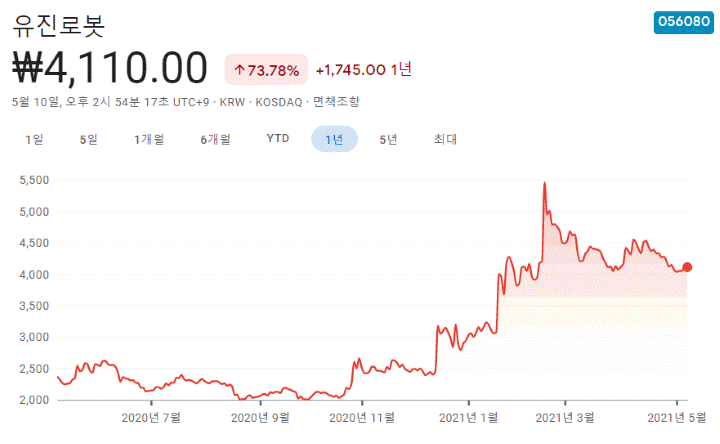Click the 2020년 7월 axis label
Screen dimensions: 720x444
point(151,418)
